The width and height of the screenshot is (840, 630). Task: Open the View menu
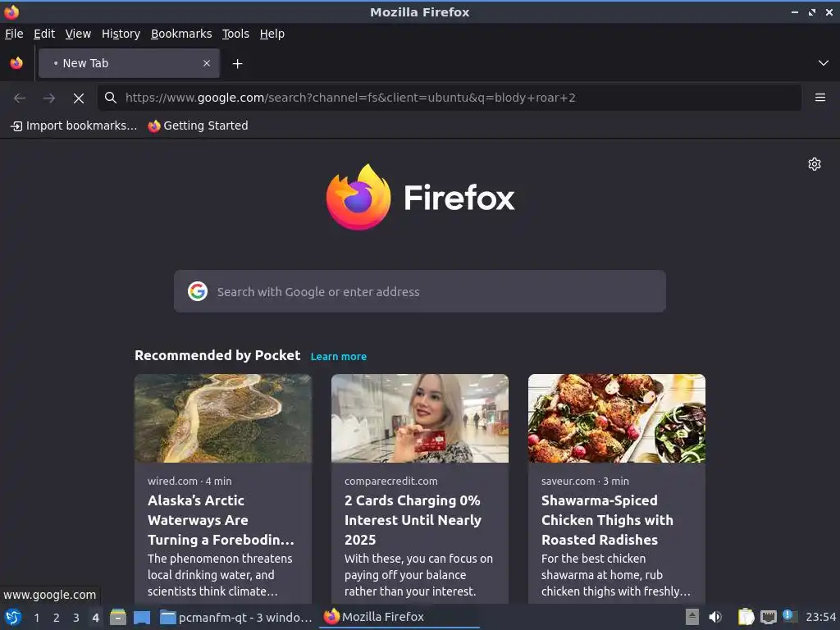click(x=78, y=34)
